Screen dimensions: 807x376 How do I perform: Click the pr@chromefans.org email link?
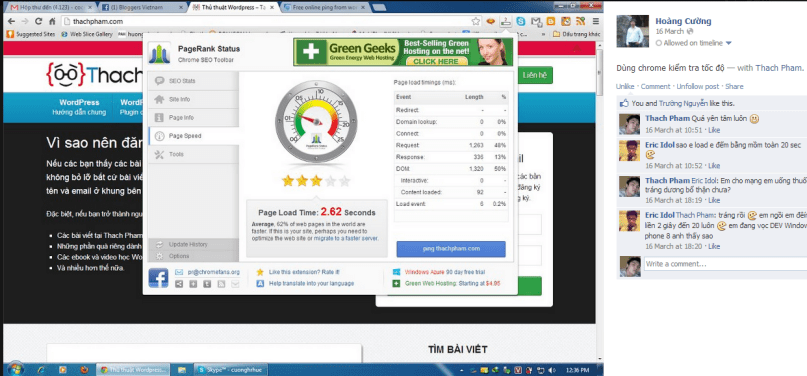(214, 272)
